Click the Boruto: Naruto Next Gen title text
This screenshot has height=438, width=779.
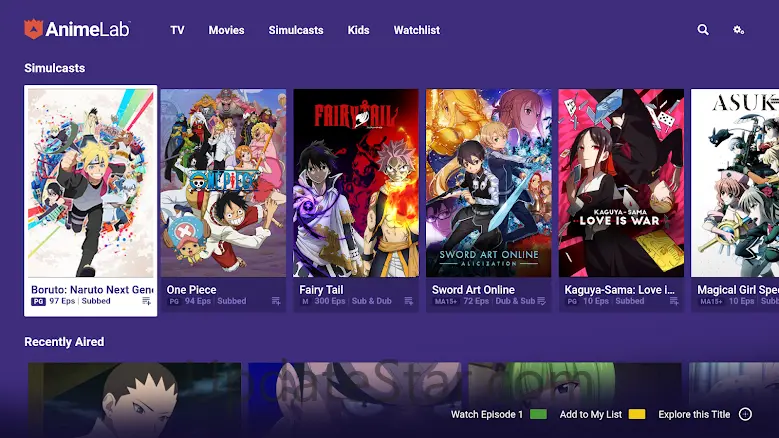92,290
